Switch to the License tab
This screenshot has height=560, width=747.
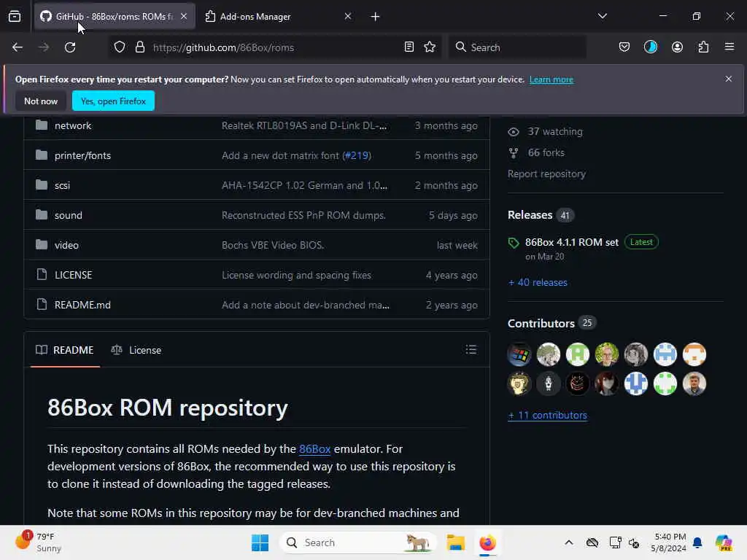tap(136, 350)
